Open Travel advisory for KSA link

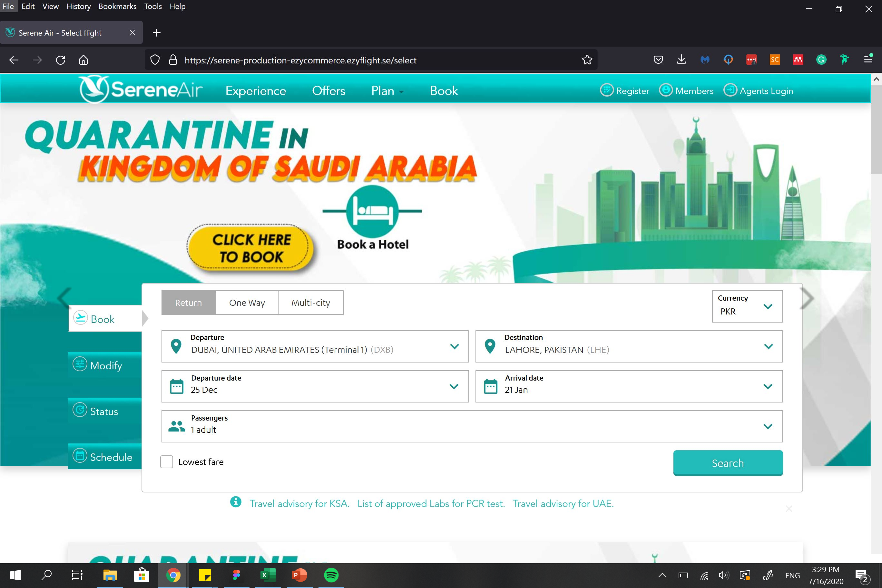point(299,503)
